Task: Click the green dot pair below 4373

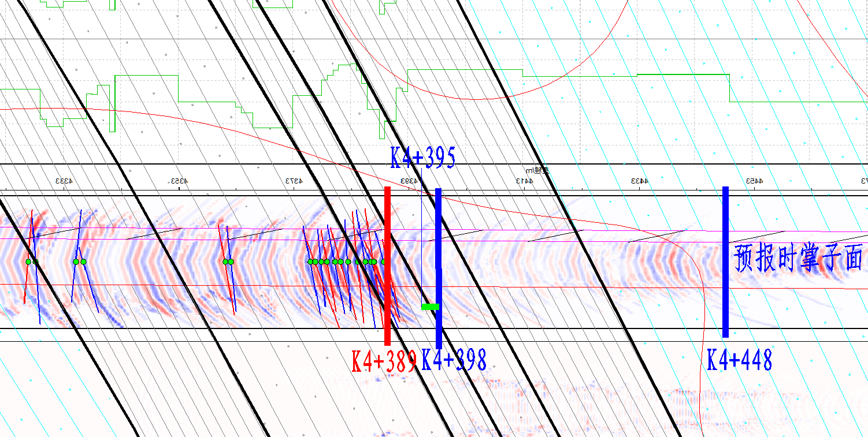Action: pyautogui.click(x=228, y=262)
